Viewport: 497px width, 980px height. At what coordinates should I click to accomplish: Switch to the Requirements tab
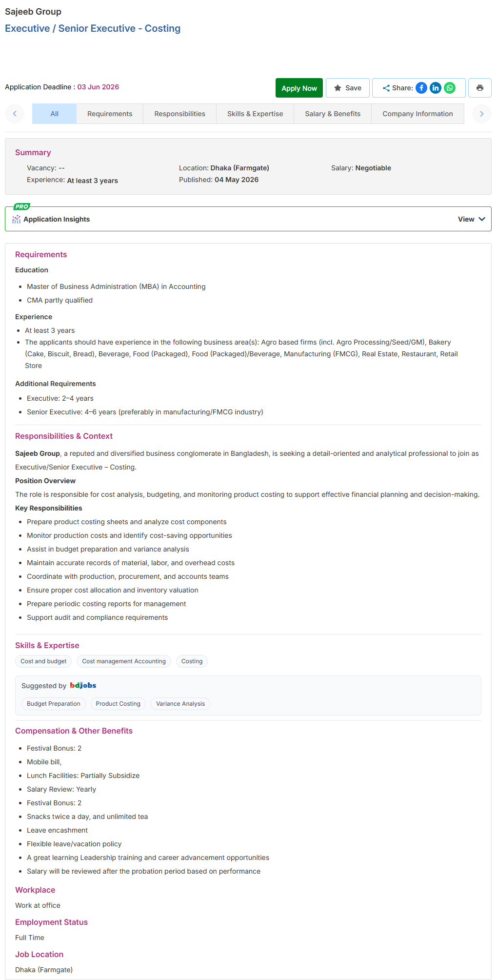[110, 114]
